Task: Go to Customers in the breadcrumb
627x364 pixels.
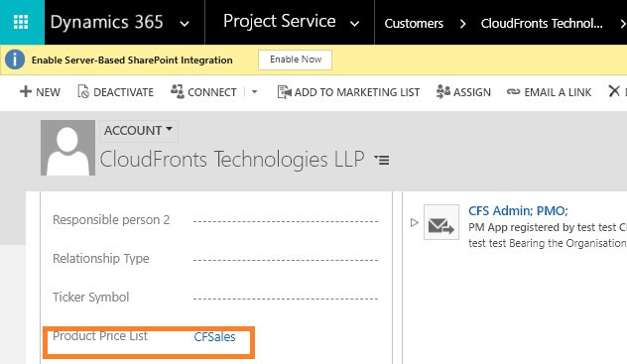Action: tap(414, 23)
